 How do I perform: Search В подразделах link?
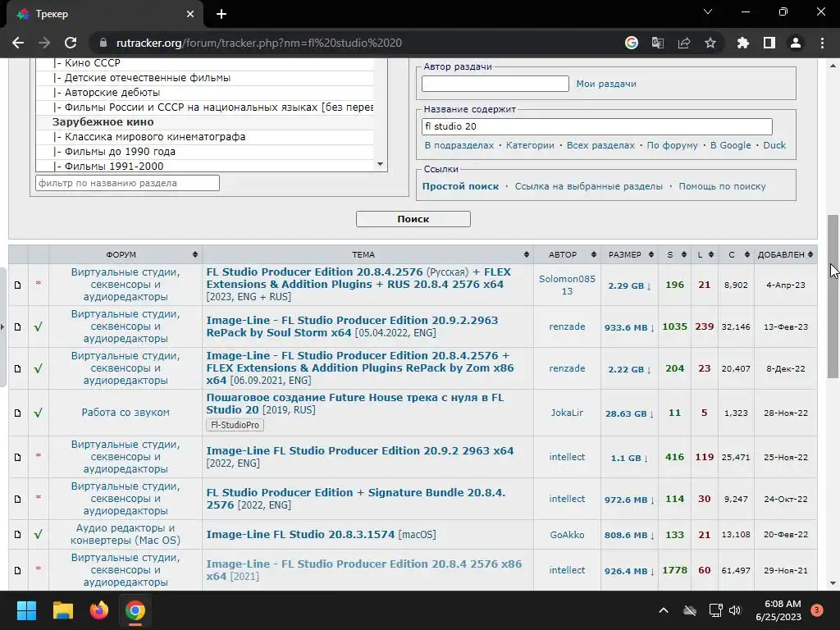click(x=459, y=145)
